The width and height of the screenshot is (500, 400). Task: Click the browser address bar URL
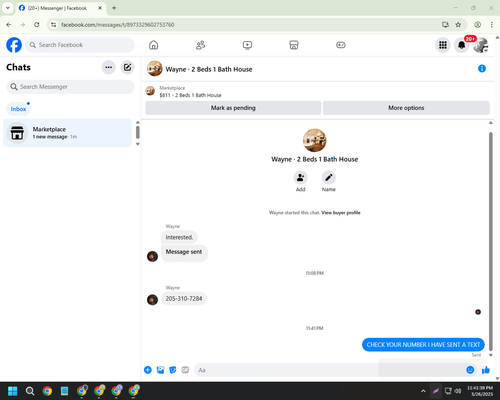(117, 25)
